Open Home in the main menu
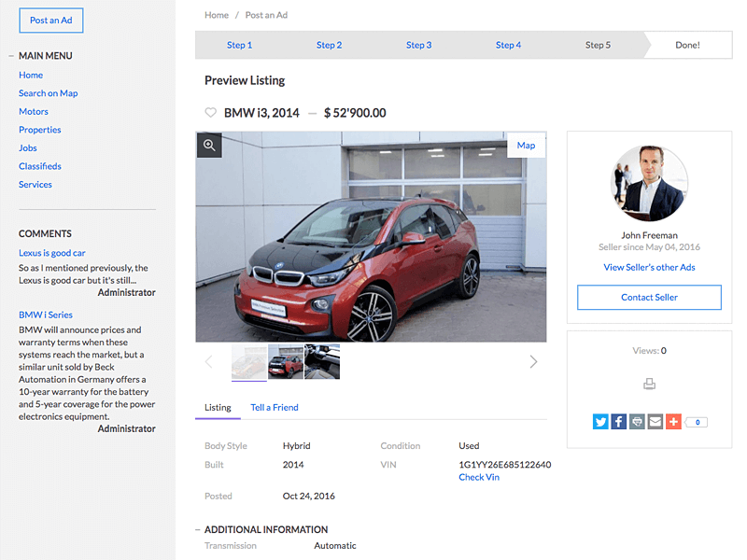Screen dimensions: 747x560 [31, 76]
